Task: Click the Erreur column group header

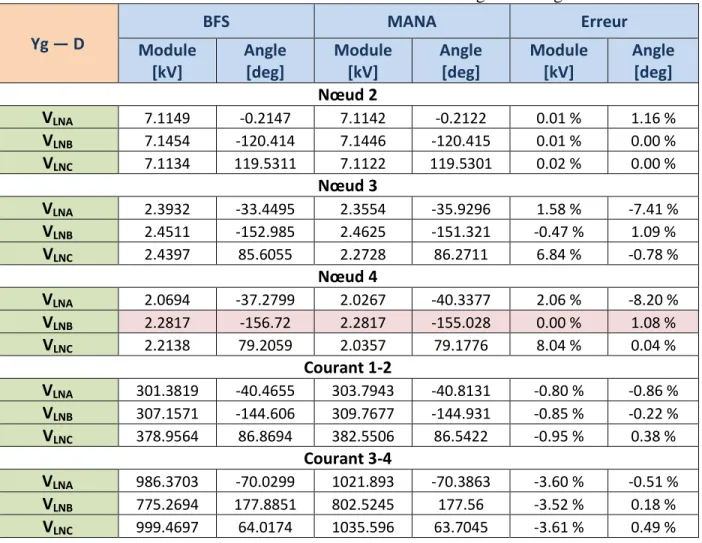Action: 604,21
